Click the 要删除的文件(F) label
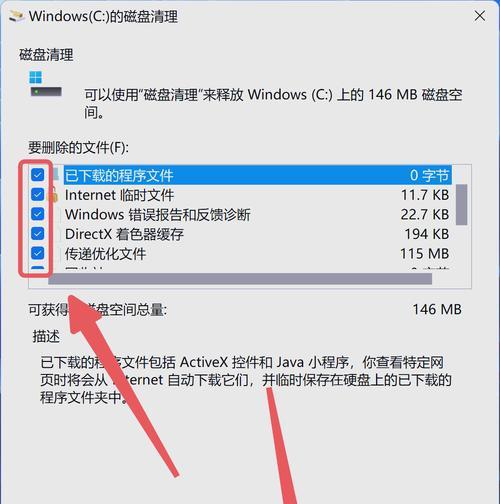 (78, 147)
